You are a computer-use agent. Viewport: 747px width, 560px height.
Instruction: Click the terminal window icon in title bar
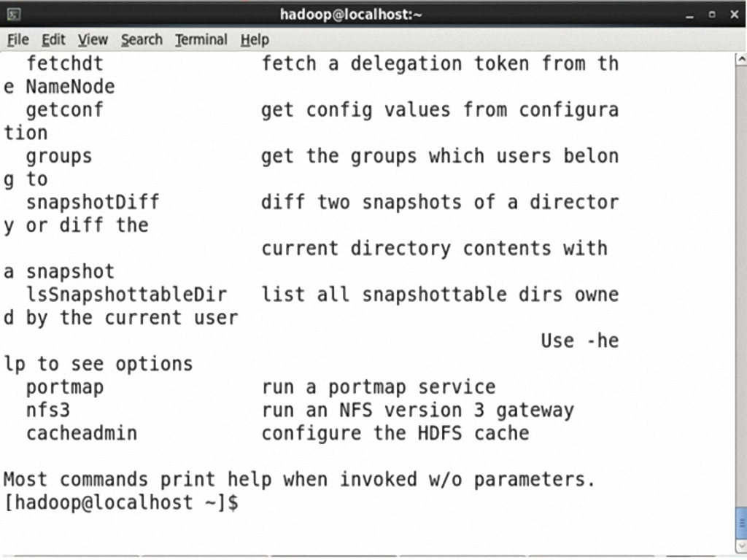pyautogui.click(x=14, y=15)
